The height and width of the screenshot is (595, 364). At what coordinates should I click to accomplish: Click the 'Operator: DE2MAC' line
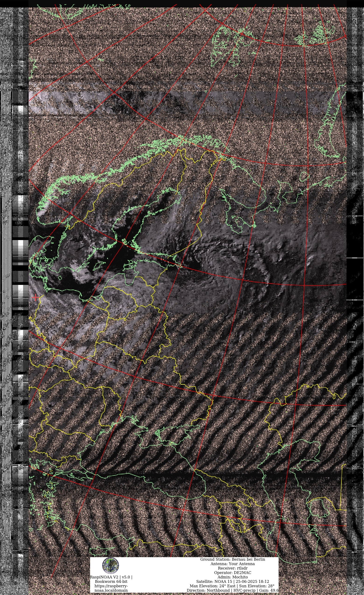coord(233,573)
